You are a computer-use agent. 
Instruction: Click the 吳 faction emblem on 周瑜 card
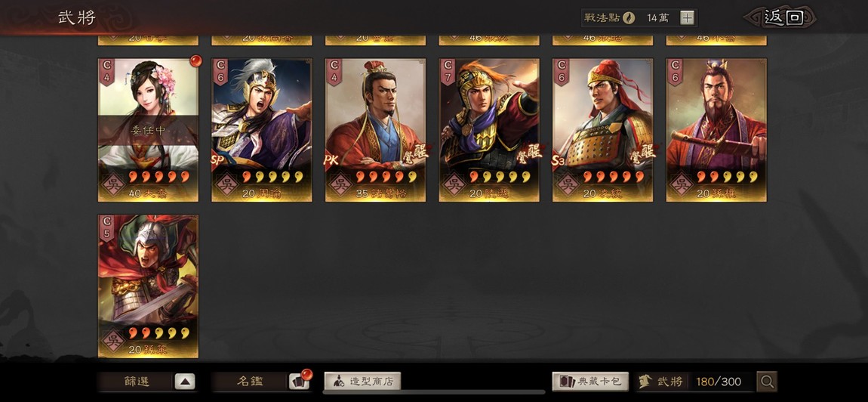(x=226, y=183)
